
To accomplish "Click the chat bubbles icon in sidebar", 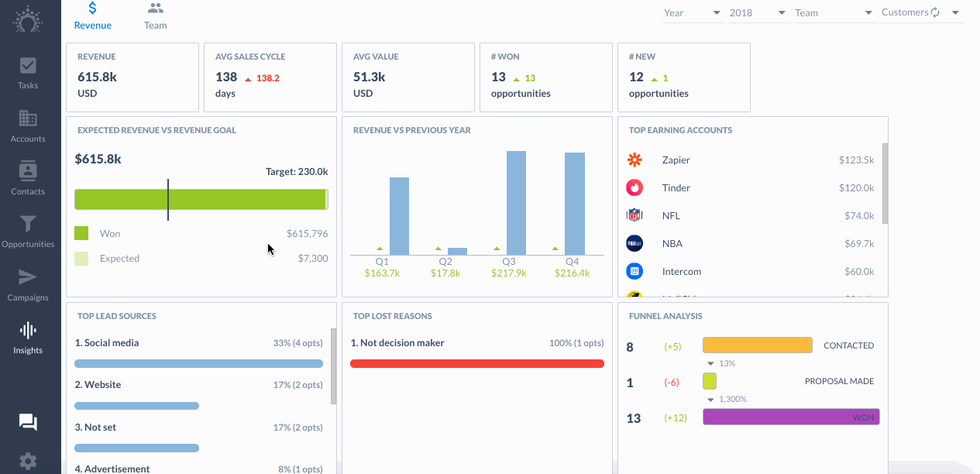I will (x=28, y=423).
